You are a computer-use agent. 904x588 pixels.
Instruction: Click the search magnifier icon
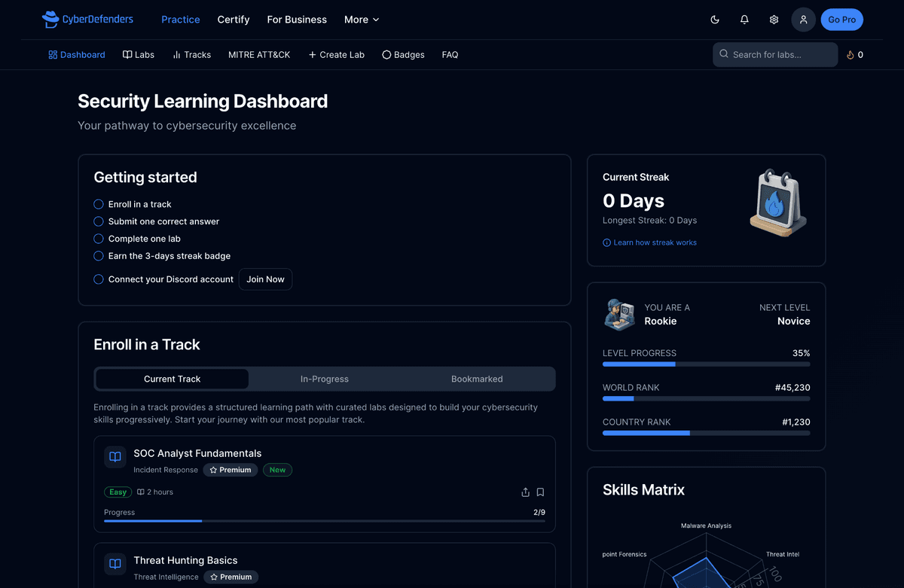724,54
